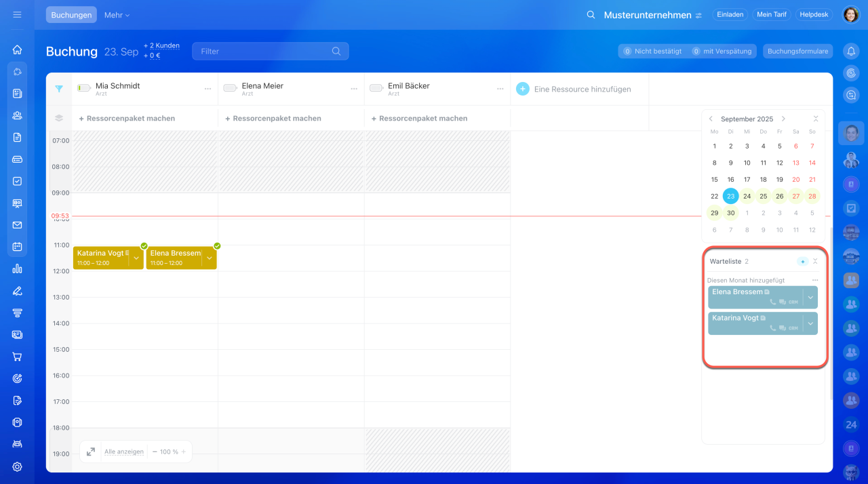This screenshot has height=484, width=868.
Task: Click fullscreen expand arrows icon
Action: [x=91, y=451]
